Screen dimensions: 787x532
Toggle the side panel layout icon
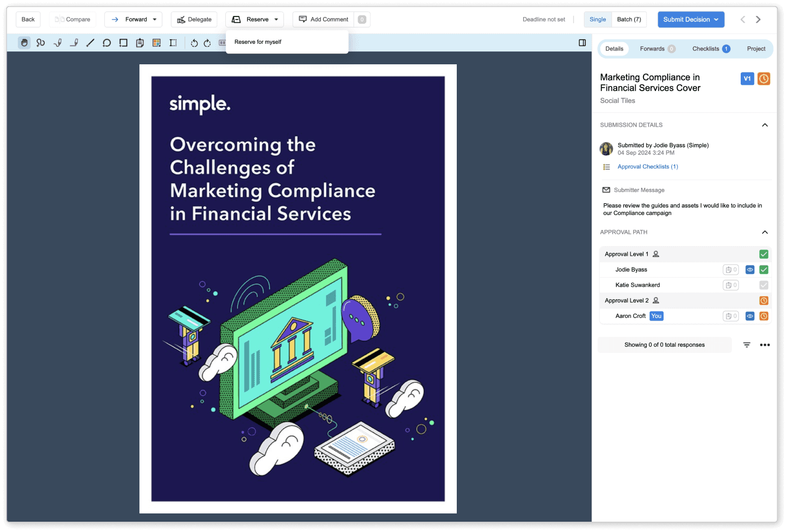582,43
